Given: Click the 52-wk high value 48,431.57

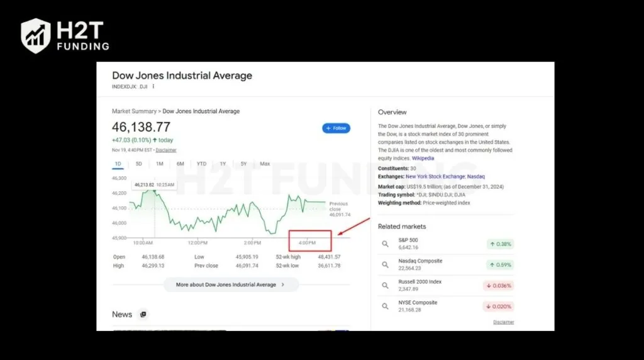Looking at the screenshot, I should pos(329,257).
